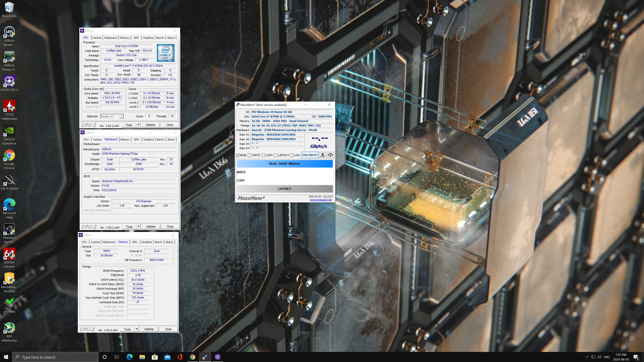644x362 pixels.
Task: Switch to MaxxMem taskbar item
Action: pyautogui.click(x=205, y=357)
